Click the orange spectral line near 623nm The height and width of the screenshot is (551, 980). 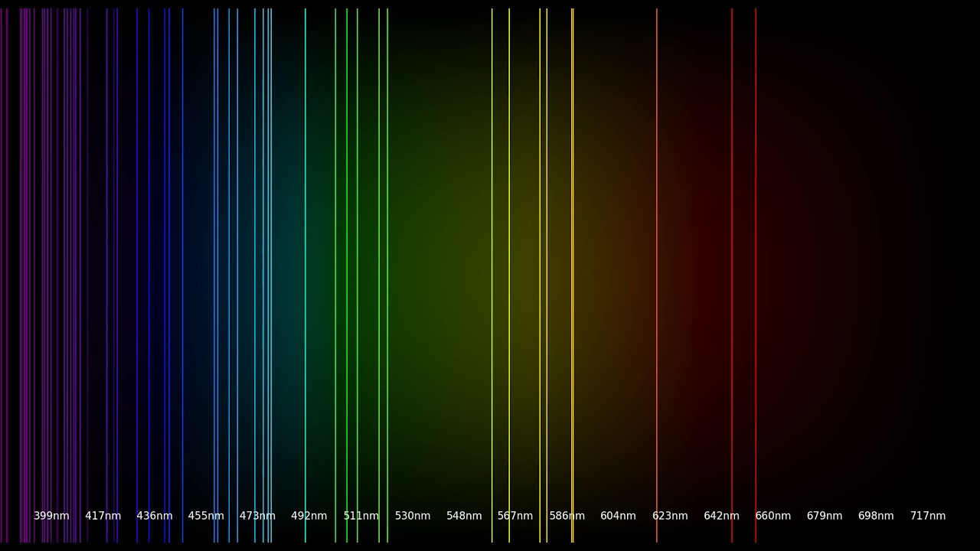pyautogui.click(x=656, y=275)
